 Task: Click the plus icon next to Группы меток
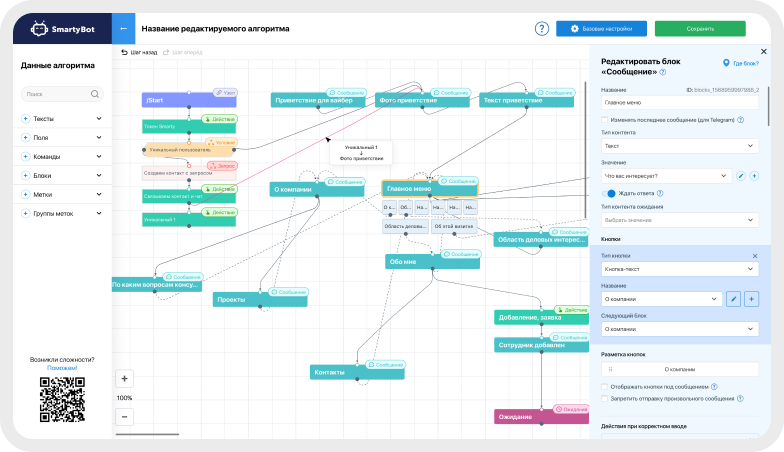tap(26, 214)
